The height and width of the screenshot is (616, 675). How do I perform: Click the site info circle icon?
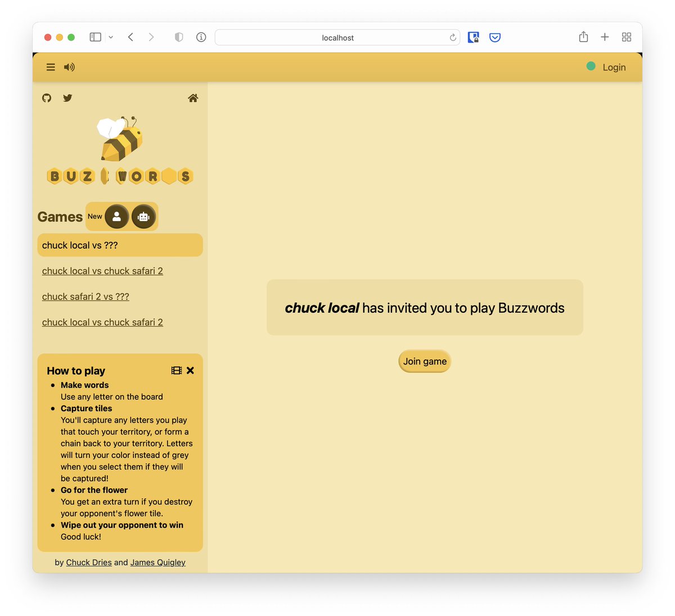pos(201,37)
